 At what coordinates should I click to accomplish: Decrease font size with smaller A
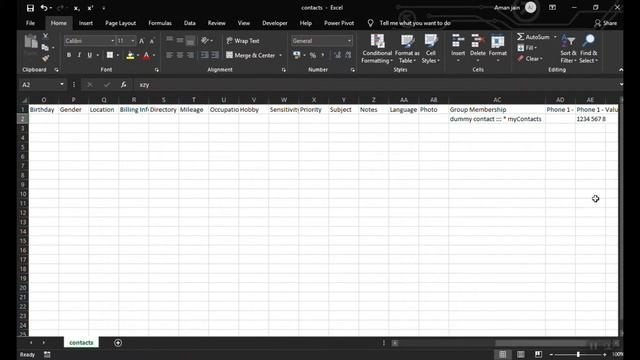(x=152, y=41)
